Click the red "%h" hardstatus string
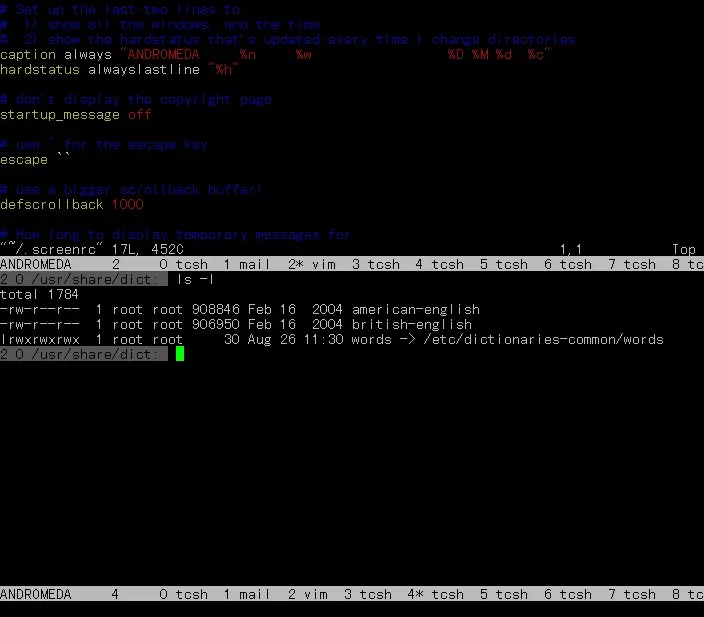Image resolution: width=704 pixels, height=617 pixels. coord(223,70)
